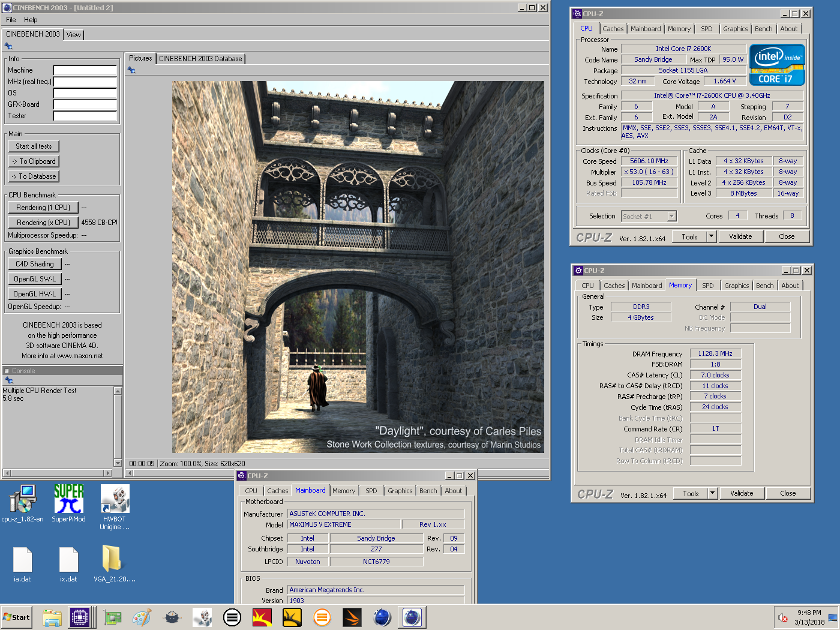This screenshot has height=630, width=840.
Task: Click the Tools button in top CPU-Z window
Action: (x=689, y=236)
